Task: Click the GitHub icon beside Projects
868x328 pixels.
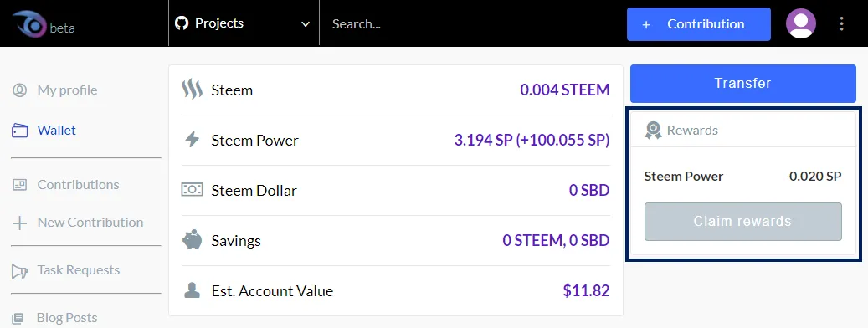Action: pyautogui.click(x=182, y=23)
